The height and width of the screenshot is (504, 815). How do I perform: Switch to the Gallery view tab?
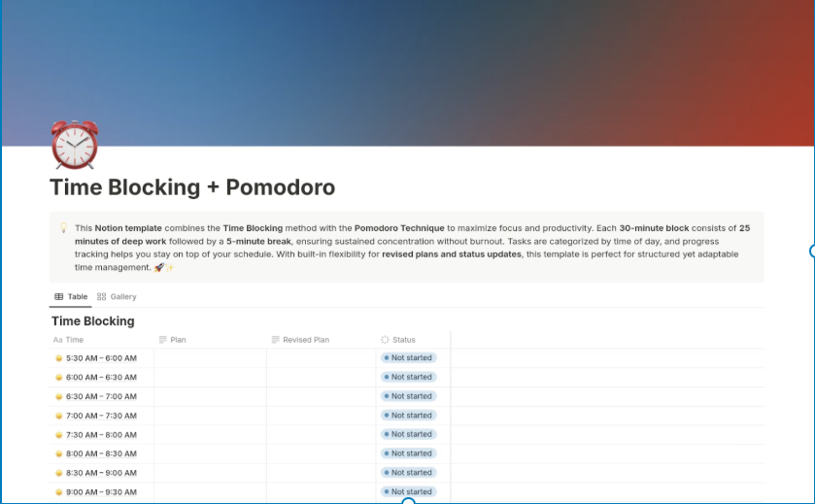click(x=117, y=297)
